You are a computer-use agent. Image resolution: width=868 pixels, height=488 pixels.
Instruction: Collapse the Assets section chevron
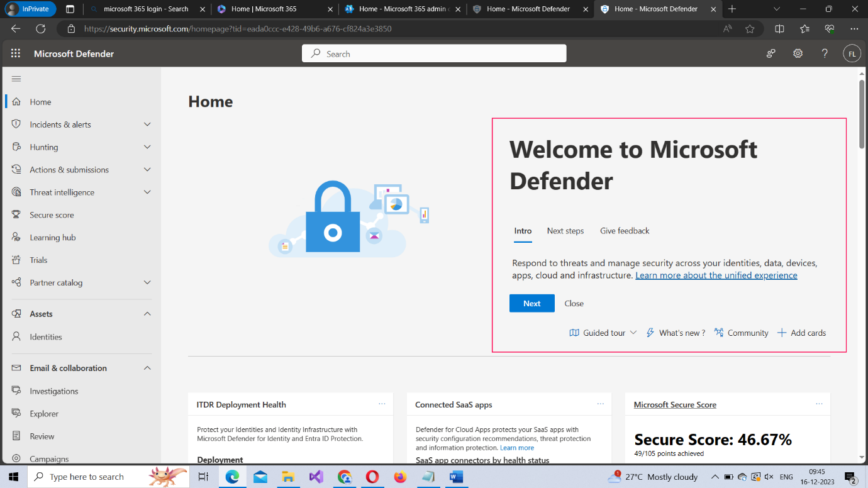pyautogui.click(x=147, y=314)
